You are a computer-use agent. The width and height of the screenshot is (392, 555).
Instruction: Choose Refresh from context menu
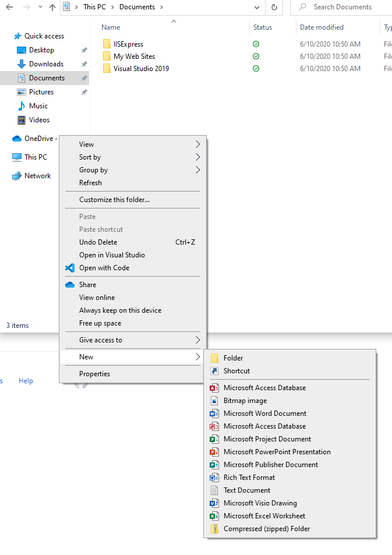(133, 183)
